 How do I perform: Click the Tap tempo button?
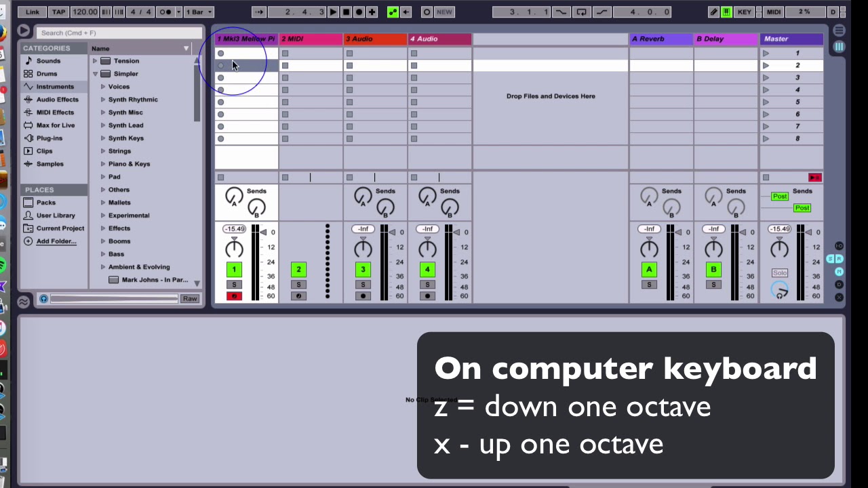(58, 12)
